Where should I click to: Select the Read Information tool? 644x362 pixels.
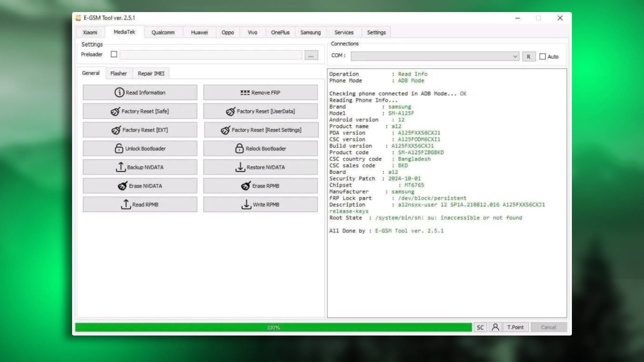(120, 93)
